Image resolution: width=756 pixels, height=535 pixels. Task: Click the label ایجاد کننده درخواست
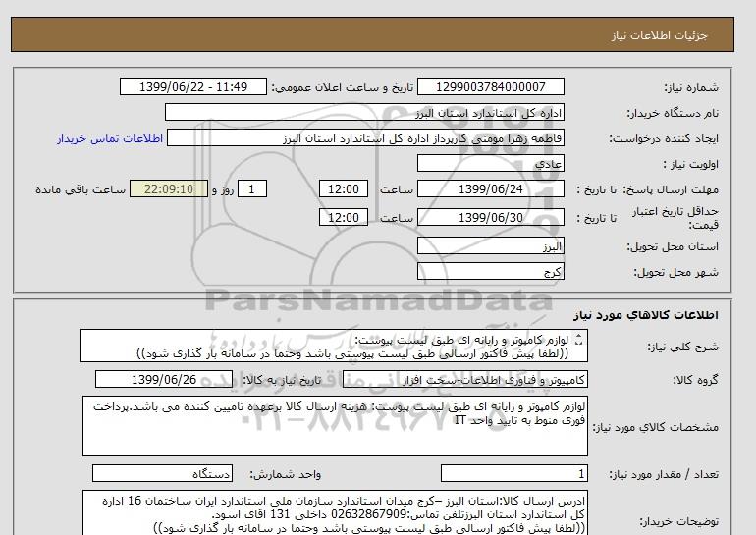point(664,138)
